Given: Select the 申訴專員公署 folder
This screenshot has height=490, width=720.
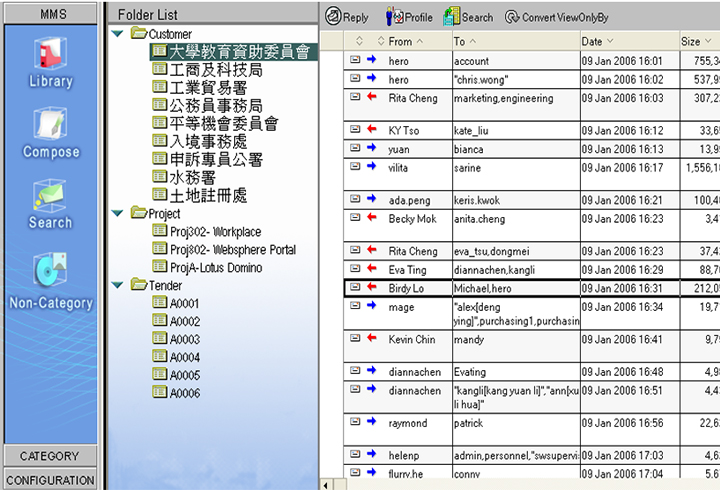Looking at the screenshot, I should coord(208,159).
